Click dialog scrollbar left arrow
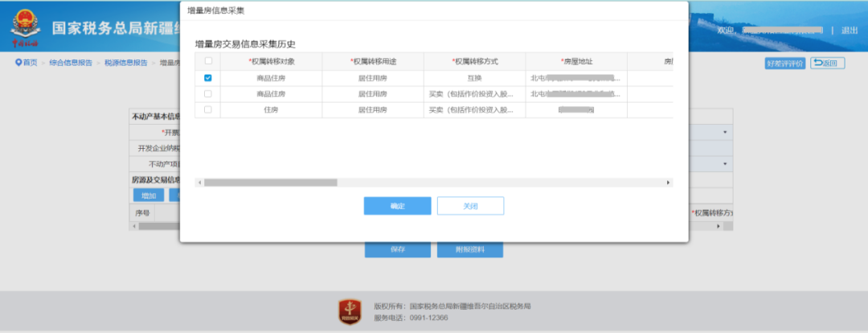 (x=199, y=183)
